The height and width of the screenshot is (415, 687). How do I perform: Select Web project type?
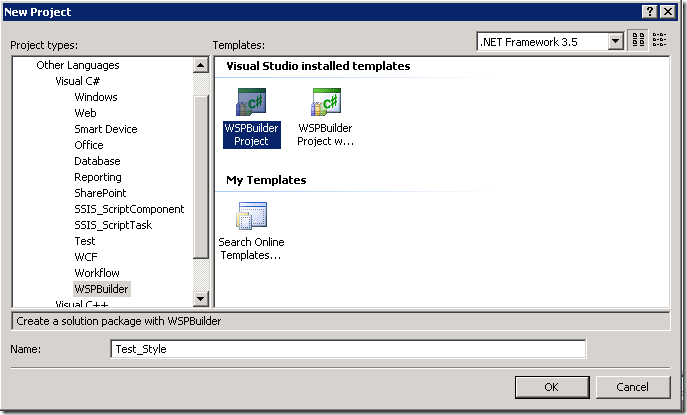85,113
